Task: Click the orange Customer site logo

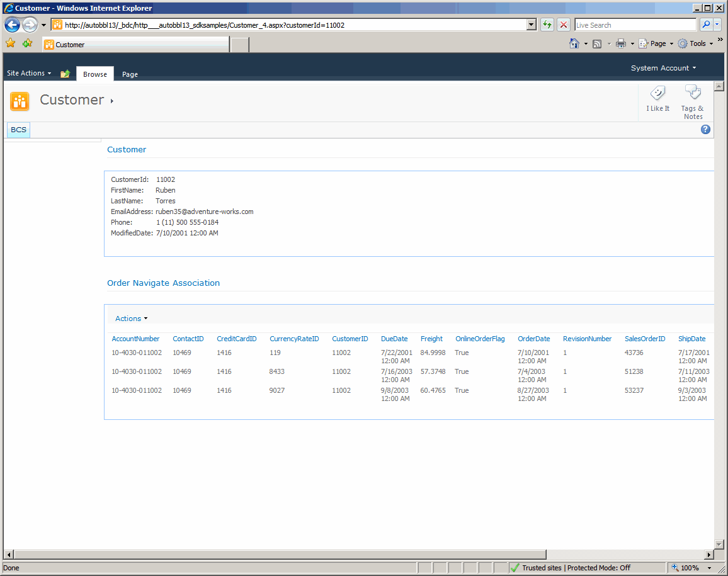Action: tap(19, 100)
